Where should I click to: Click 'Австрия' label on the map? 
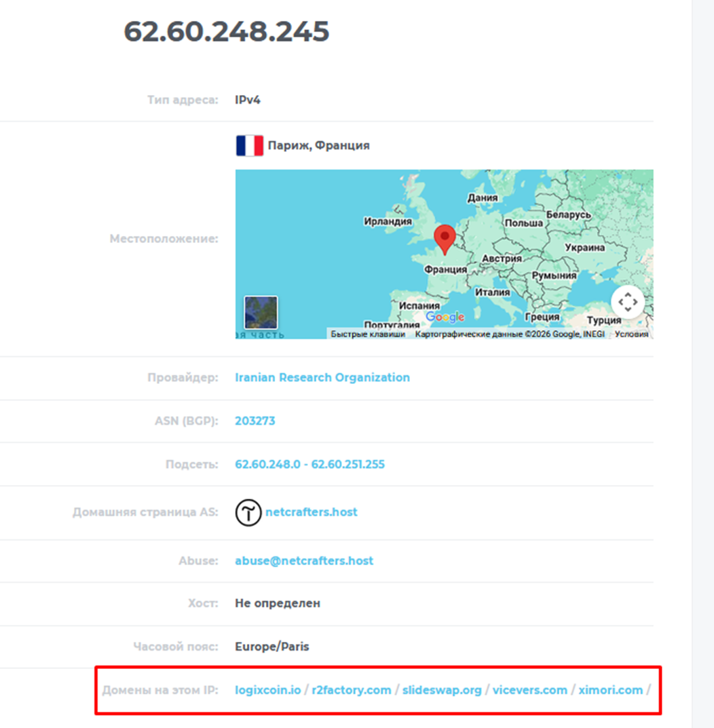point(502,258)
